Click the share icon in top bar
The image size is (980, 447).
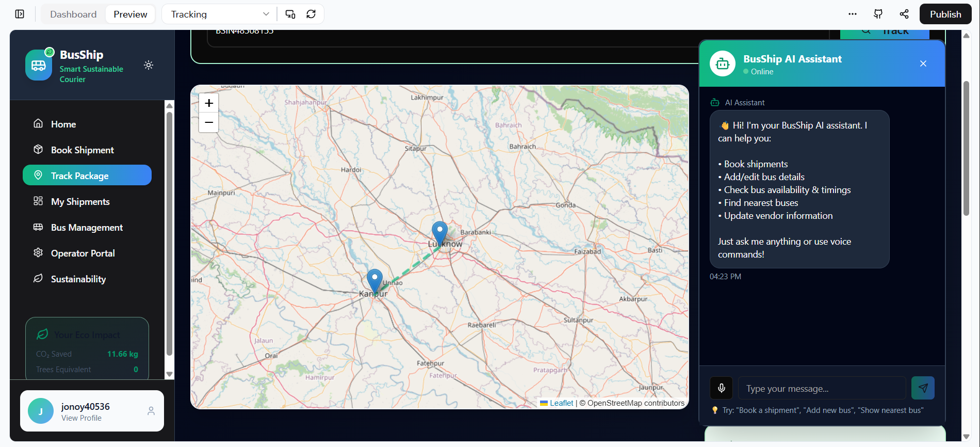pyautogui.click(x=904, y=14)
